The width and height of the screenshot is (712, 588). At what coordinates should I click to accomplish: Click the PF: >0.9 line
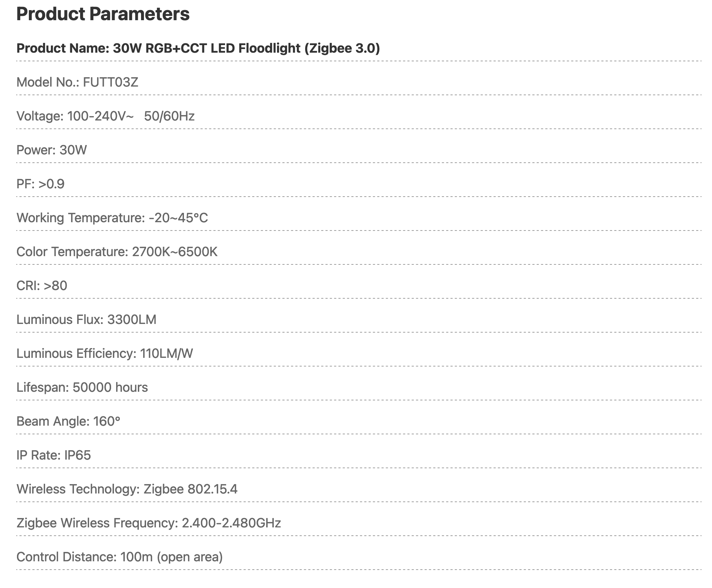tap(40, 184)
